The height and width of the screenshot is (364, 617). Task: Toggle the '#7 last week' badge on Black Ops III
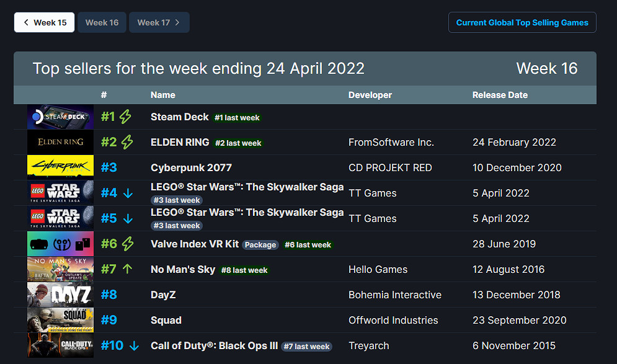coord(306,347)
